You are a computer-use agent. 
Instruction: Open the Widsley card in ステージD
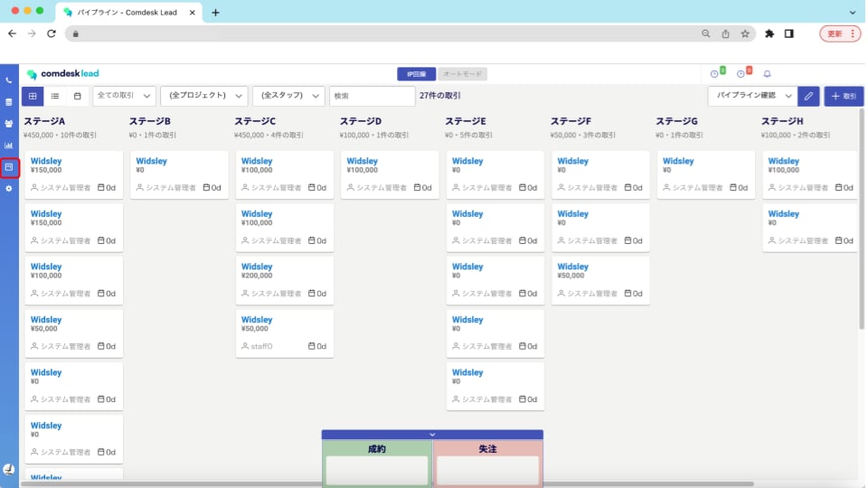point(391,174)
